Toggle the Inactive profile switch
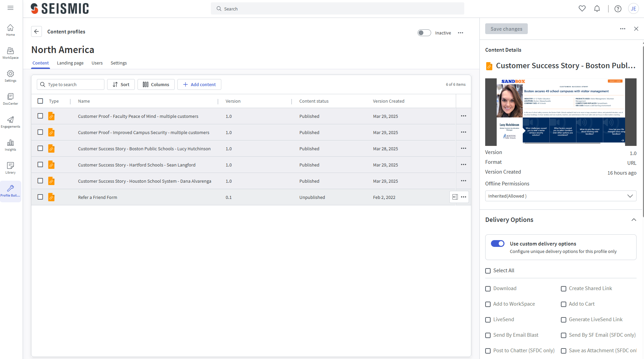Image resolution: width=644 pixels, height=359 pixels. pyautogui.click(x=424, y=33)
